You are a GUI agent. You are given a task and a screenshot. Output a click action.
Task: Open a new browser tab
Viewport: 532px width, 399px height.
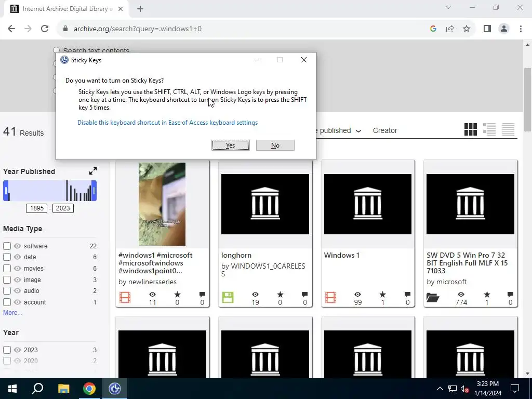140,9
